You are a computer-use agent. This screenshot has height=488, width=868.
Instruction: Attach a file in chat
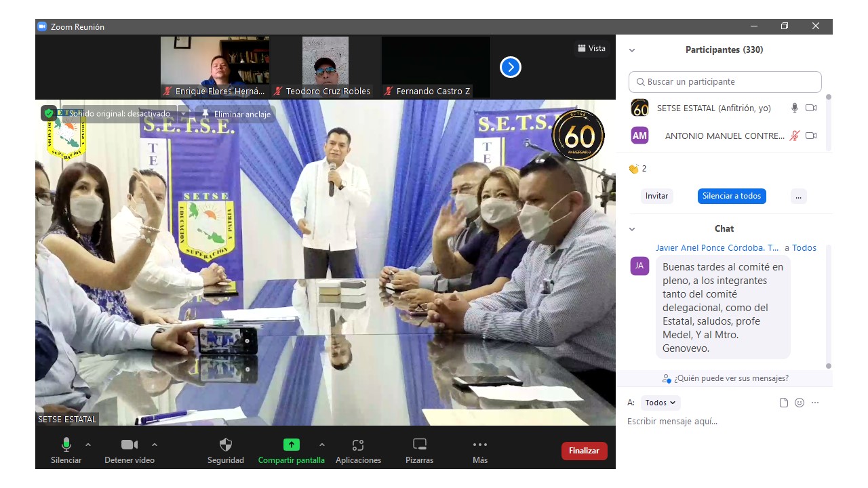[784, 403]
